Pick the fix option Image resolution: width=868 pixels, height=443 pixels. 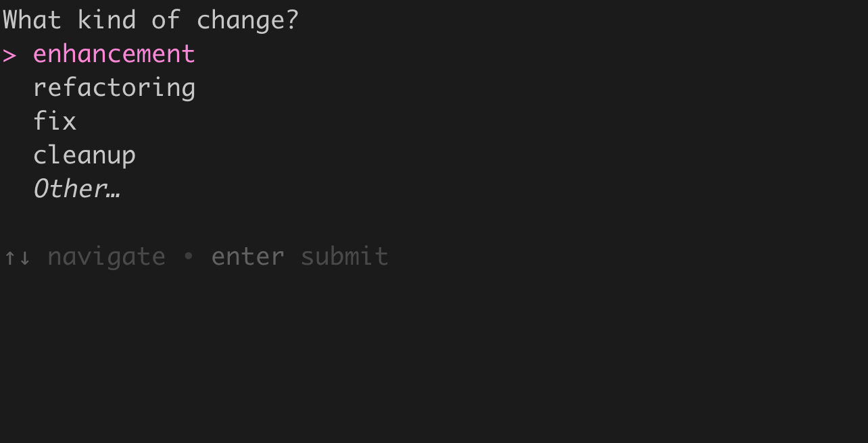click(54, 120)
